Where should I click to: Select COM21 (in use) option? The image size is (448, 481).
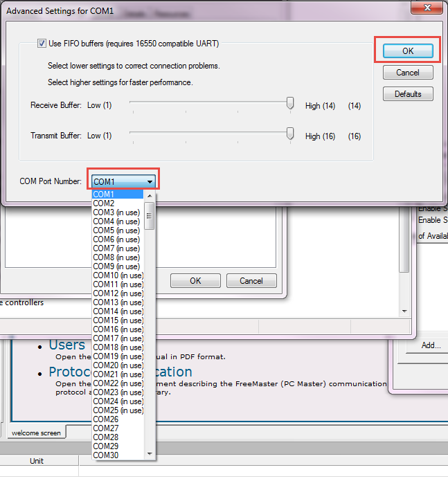pyautogui.click(x=118, y=374)
